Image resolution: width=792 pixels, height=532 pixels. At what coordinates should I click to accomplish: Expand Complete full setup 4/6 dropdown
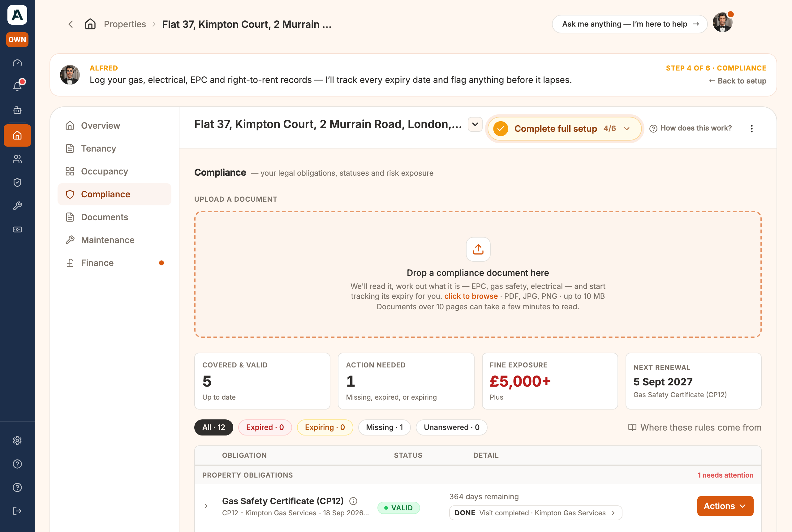tap(564, 129)
